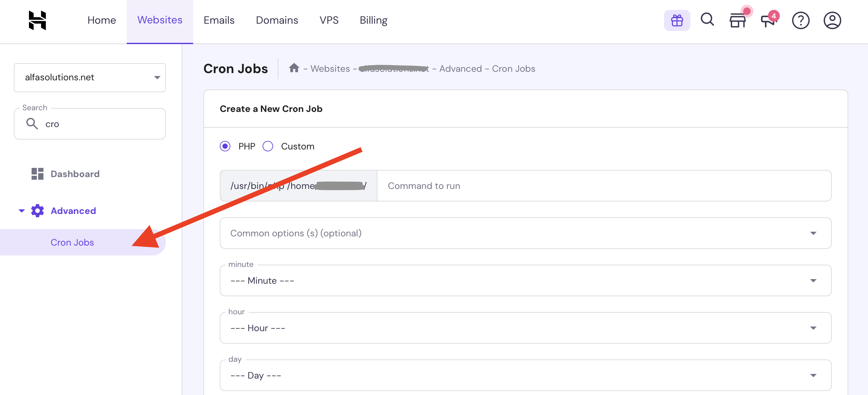Screen dimensions: 868x395
Task: Open the alfasolutions.net website dropdown
Action: [89, 77]
